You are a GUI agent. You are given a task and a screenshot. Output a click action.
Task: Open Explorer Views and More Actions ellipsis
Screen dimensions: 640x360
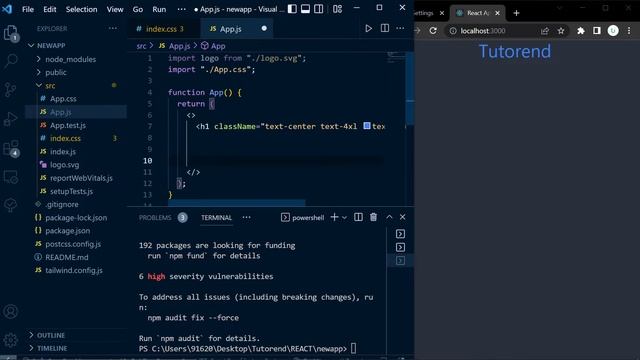click(113, 28)
